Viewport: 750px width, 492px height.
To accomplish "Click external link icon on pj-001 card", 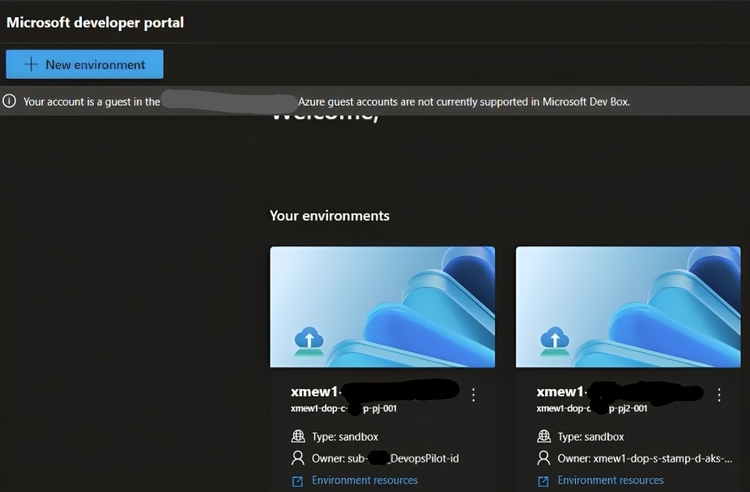I will 297,481.
